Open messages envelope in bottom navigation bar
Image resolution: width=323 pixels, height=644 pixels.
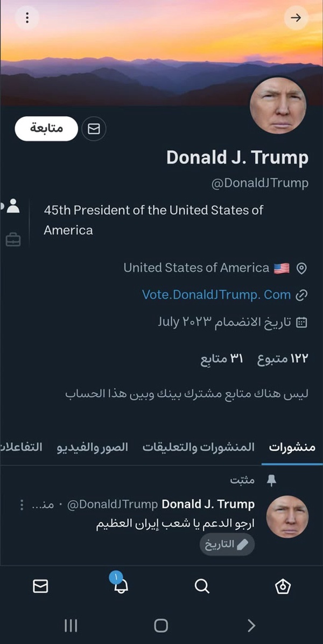pos(40,586)
